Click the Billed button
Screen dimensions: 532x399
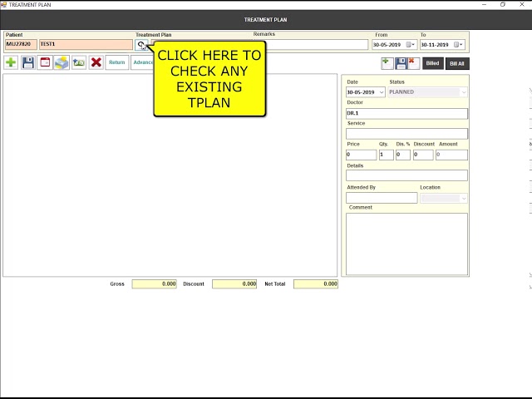coord(432,63)
